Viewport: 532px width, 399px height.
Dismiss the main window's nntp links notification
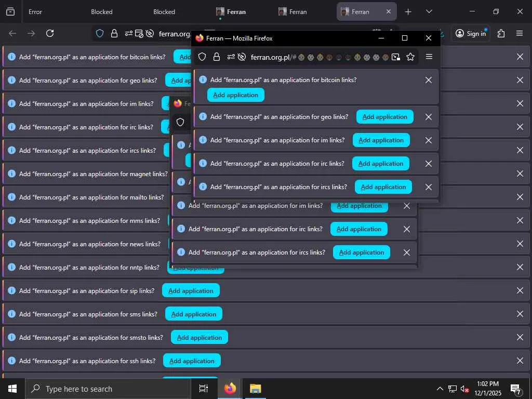click(520, 268)
